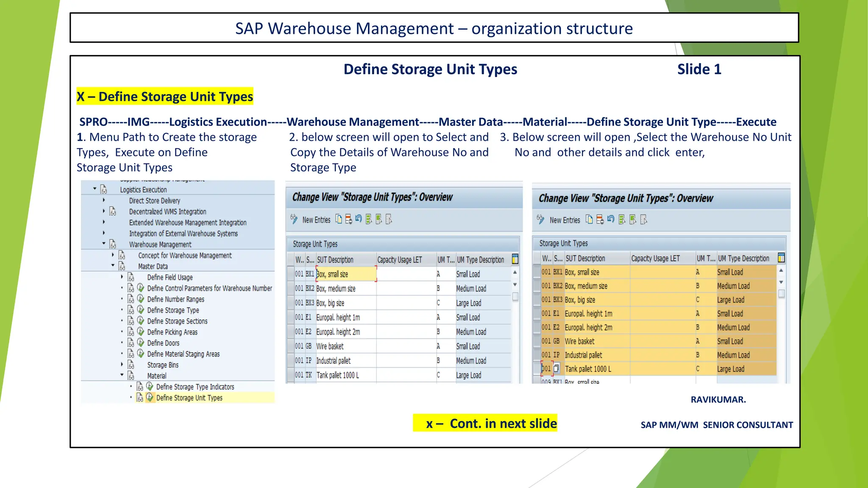Open F4 value help icon in Tank pallet row
This screenshot has height=488, width=868.
click(556, 369)
